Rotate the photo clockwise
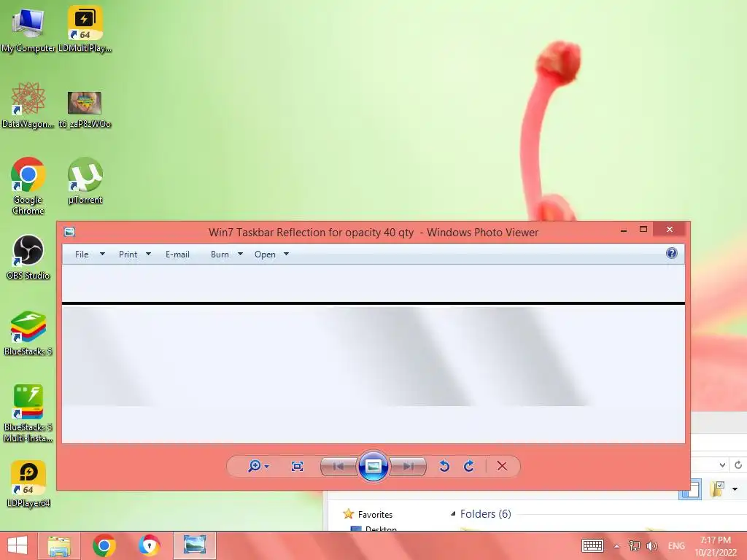The height and width of the screenshot is (560, 747). [x=469, y=466]
